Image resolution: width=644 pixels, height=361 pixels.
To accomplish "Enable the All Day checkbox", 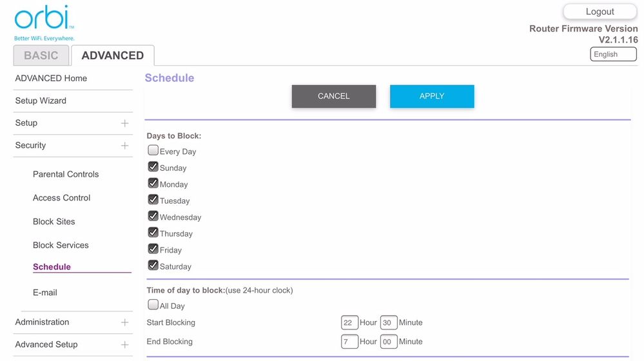I will [153, 305].
